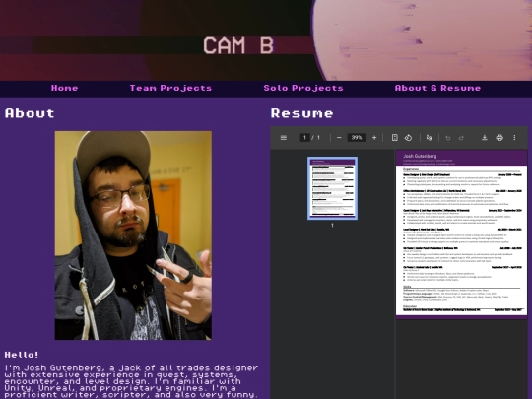
Task: Open Team Projects page
Action: click(x=170, y=88)
